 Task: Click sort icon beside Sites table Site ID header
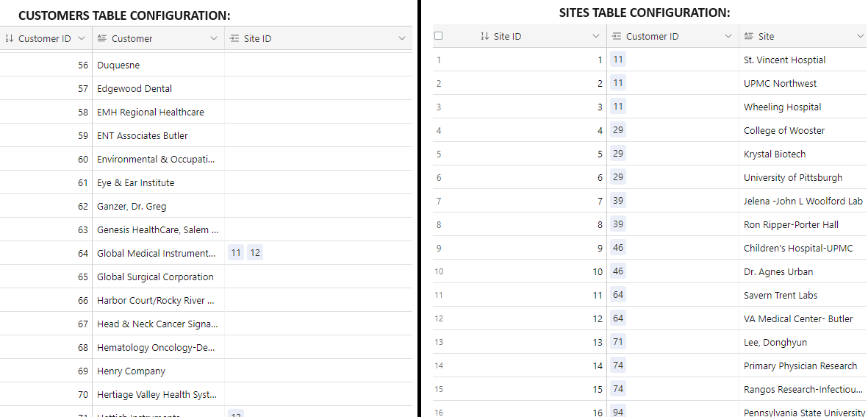coord(484,36)
